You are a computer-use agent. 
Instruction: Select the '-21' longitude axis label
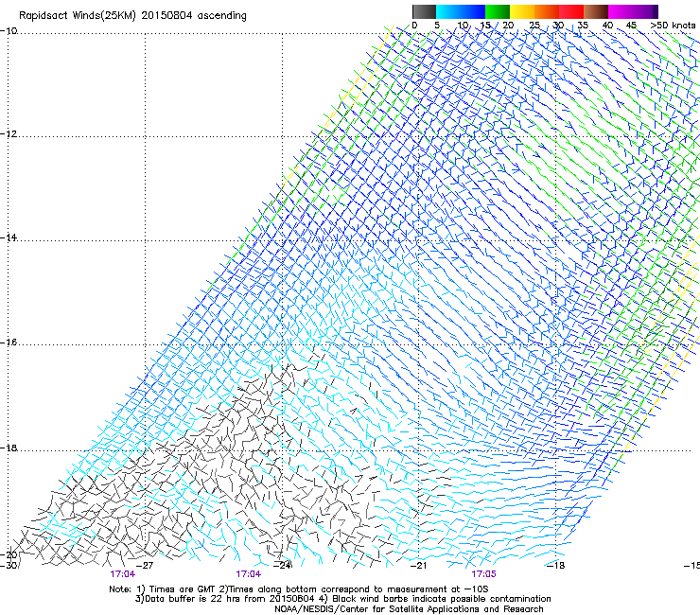point(418,565)
